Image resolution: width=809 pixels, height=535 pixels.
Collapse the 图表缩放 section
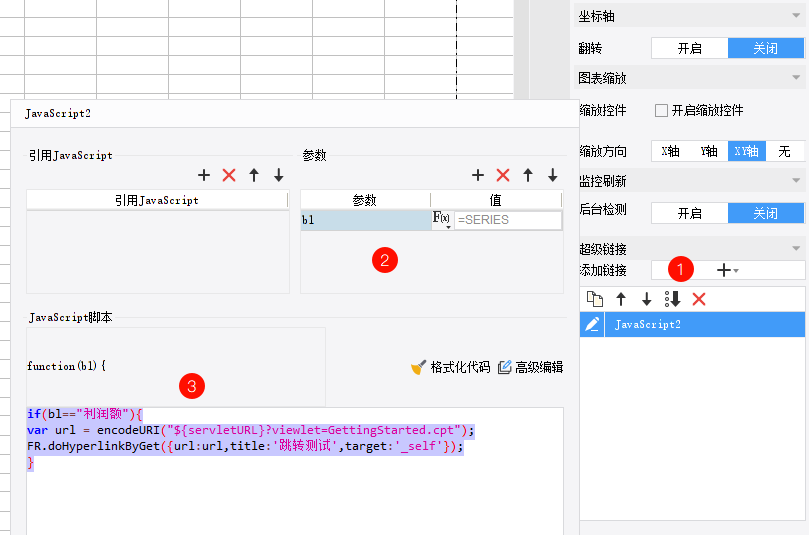pos(796,78)
